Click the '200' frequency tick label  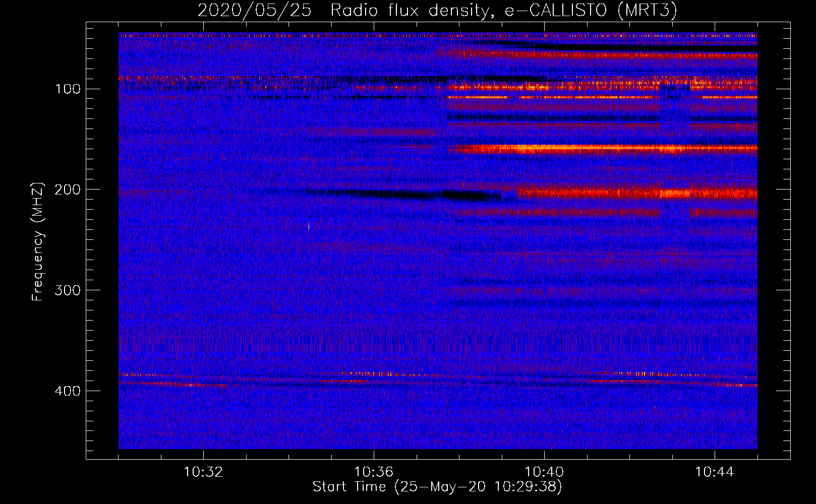tap(68, 190)
